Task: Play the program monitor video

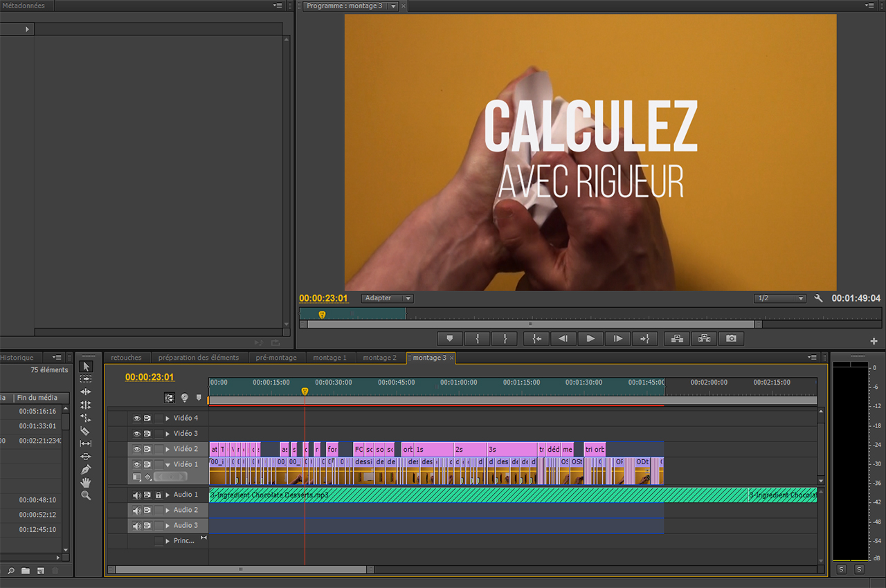Action: click(590, 338)
